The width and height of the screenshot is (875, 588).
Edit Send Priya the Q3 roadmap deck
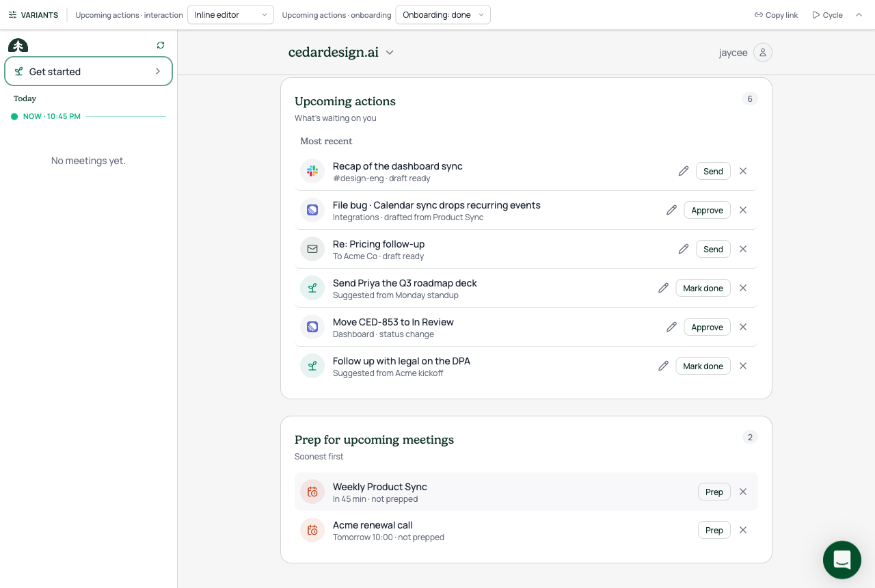point(663,288)
